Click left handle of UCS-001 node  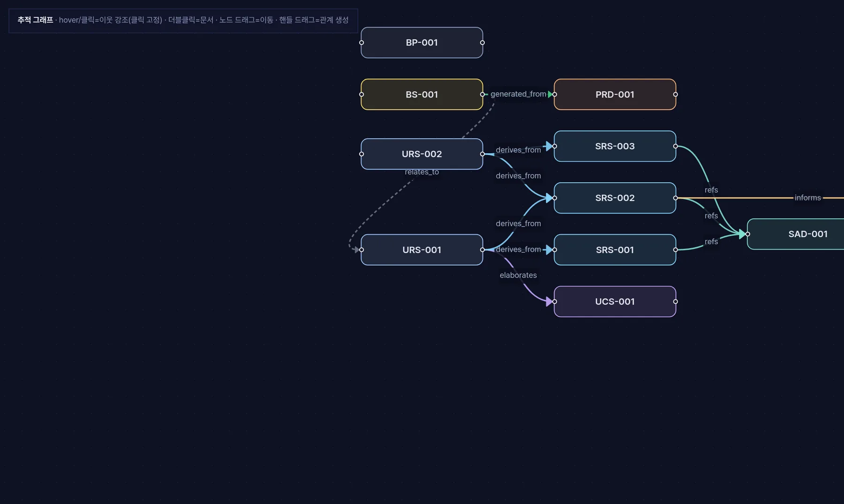[555, 301]
